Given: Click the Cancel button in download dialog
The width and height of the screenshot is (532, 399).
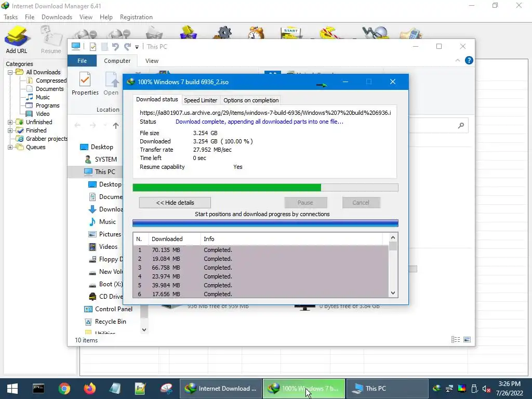Looking at the screenshot, I should pos(361,203).
